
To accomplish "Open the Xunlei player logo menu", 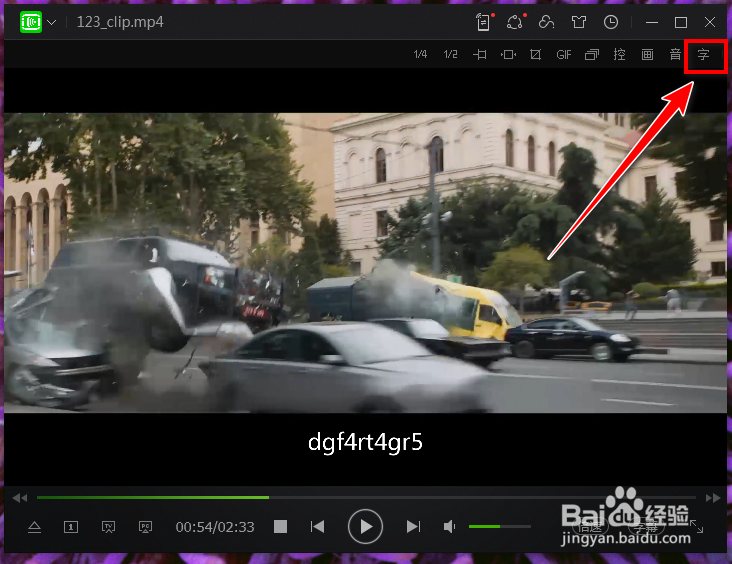I will pos(31,22).
